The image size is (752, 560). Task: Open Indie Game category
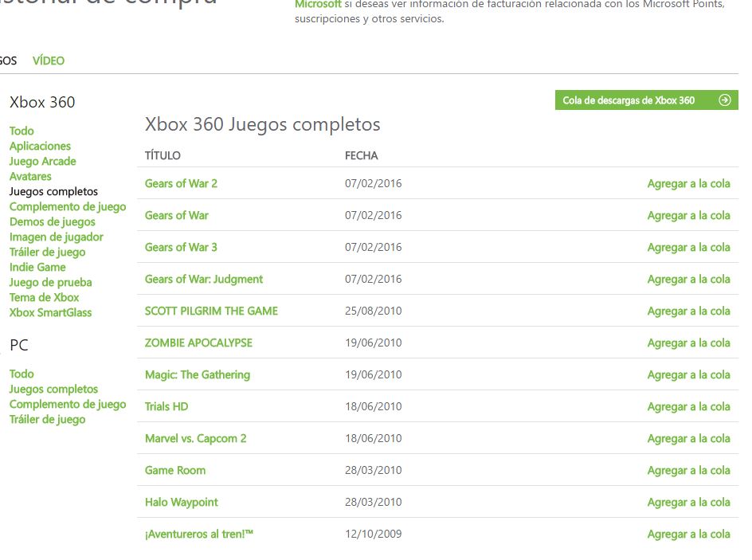(37, 267)
